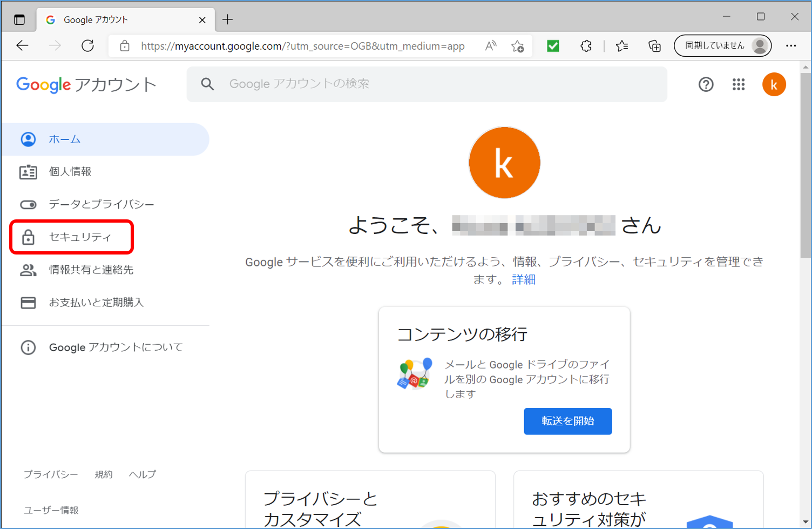Minimize the browser window

coord(727,17)
